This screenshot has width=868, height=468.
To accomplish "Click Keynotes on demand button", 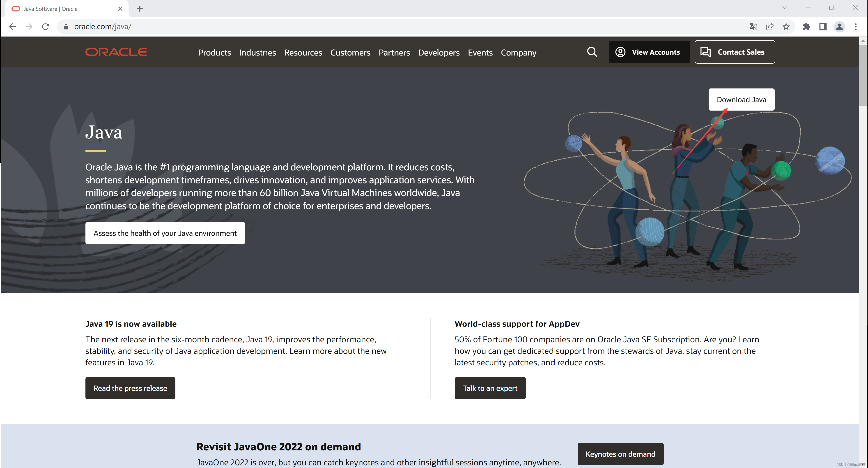I will [620, 454].
